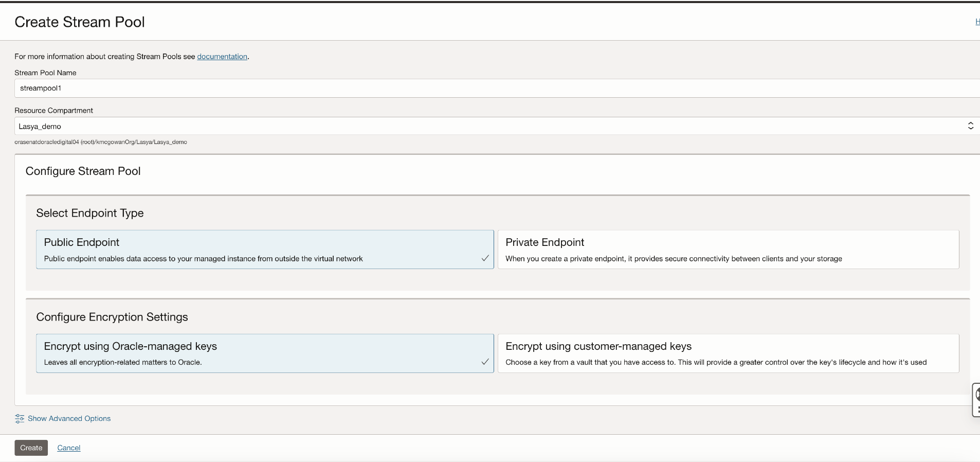This screenshot has height=462, width=980.
Task: Click the compartment path text under dropdown
Action: pyautogui.click(x=101, y=142)
